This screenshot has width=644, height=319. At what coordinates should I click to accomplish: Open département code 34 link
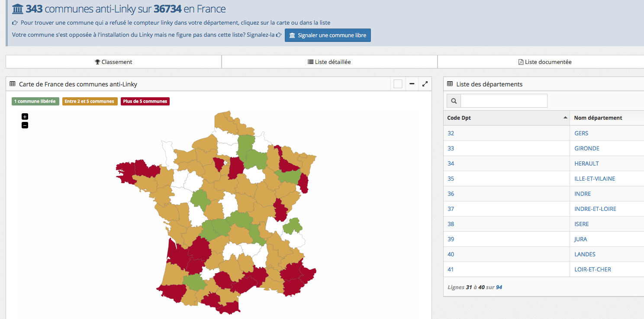coord(451,163)
